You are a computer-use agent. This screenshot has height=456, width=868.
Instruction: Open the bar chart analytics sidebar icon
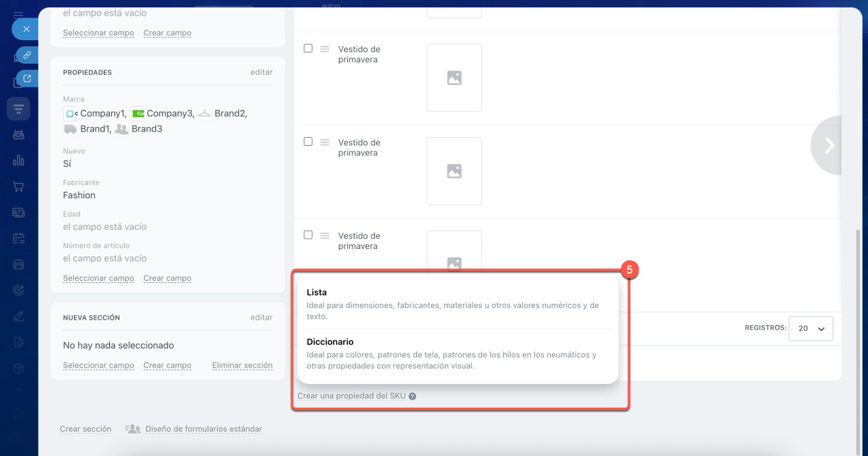(x=18, y=160)
